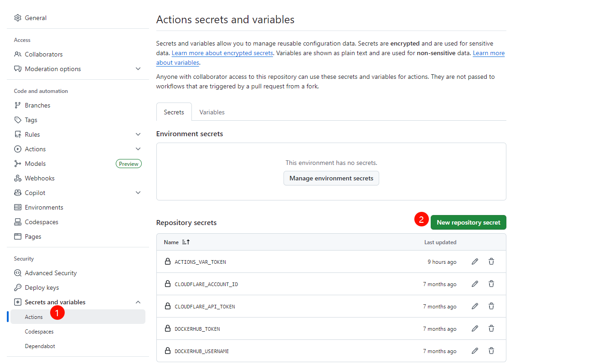Click the Pages sidebar icon
Image resolution: width=598 pixels, height=364 pixels.
pos(17,236)
